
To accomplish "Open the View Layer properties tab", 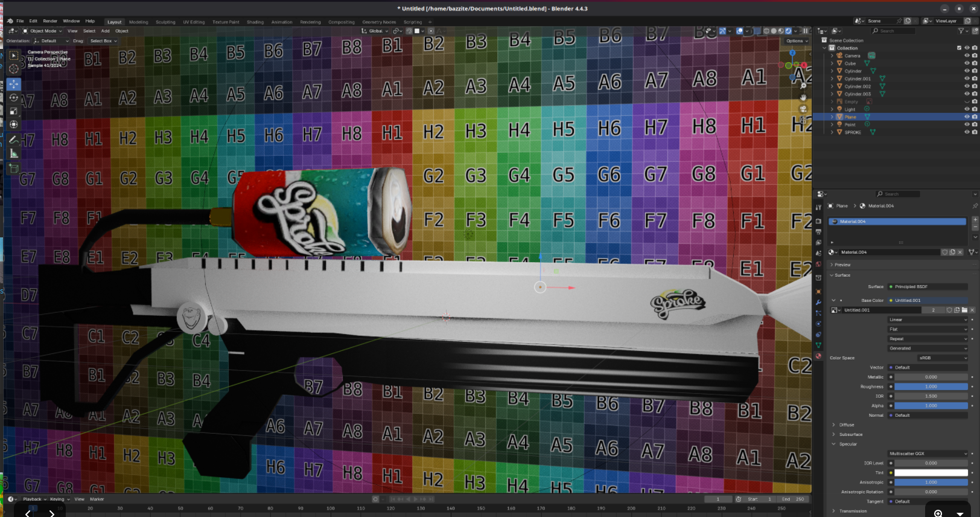I will (x=818, y=243).
